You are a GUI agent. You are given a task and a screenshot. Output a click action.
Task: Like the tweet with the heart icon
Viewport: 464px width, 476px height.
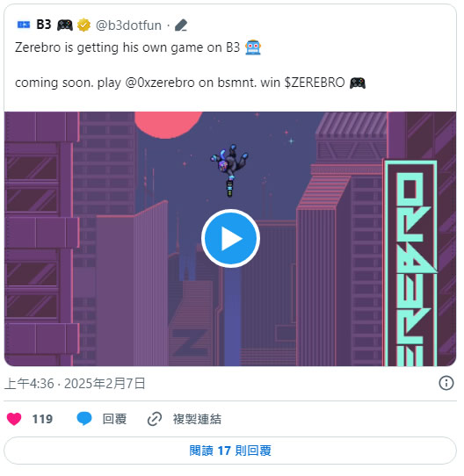14,419
